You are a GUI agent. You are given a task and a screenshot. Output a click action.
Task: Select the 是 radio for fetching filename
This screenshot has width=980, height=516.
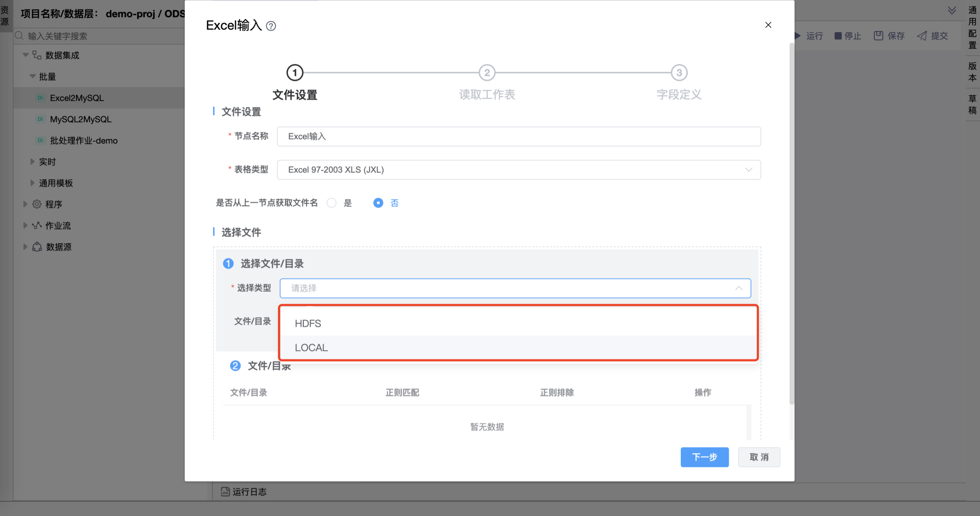click(331, 203)
